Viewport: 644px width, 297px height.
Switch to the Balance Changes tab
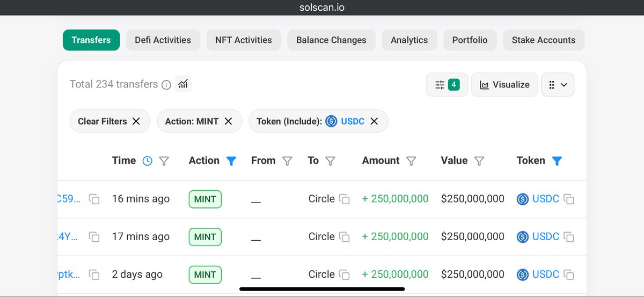click(331, 40)
